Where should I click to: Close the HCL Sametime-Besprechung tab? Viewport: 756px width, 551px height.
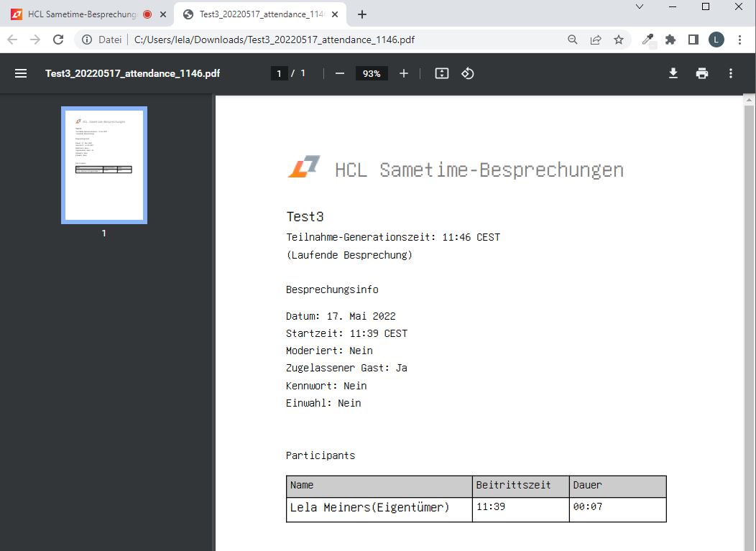[x=163, y=14]
